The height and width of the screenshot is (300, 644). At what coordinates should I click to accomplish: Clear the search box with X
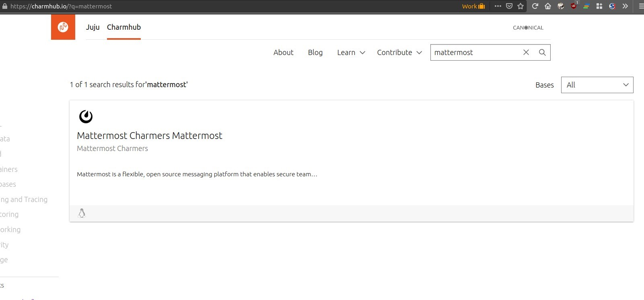point(526,52)
